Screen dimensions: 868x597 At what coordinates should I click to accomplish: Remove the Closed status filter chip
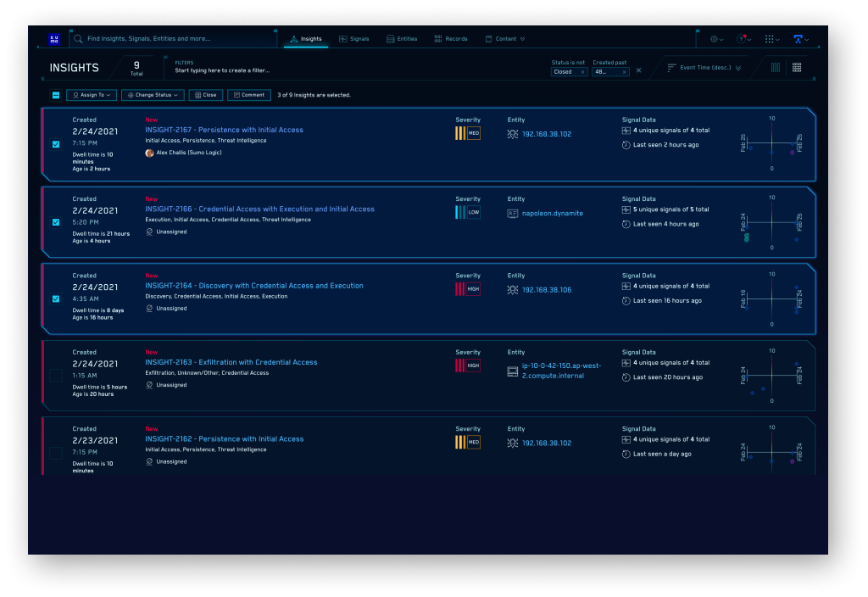pos(582,72)
